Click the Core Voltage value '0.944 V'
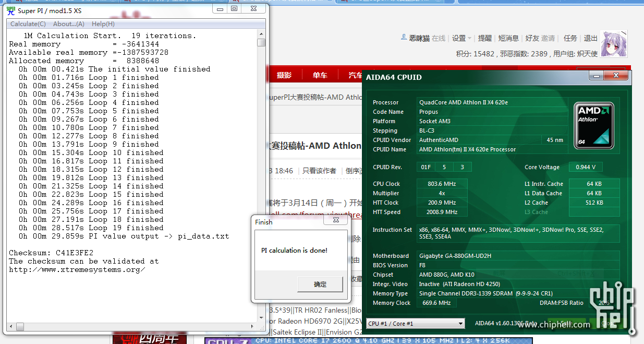Screen dimensions: 644x344 coord(586,167)
